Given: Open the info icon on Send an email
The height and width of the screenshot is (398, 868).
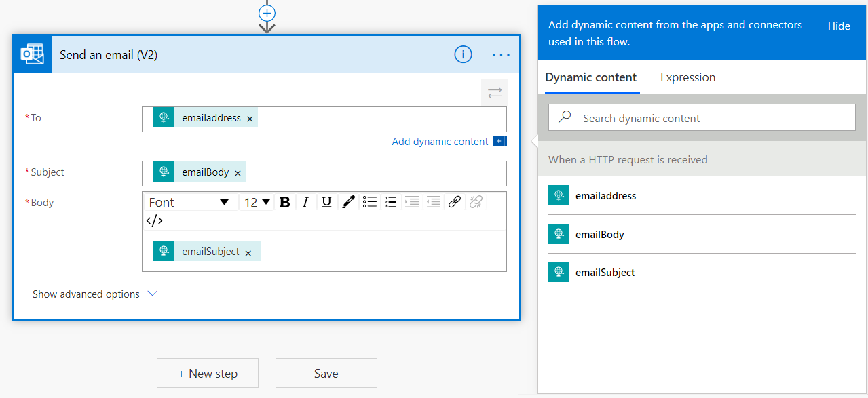Looking at the screenshot, I should [x=463, y=55].
